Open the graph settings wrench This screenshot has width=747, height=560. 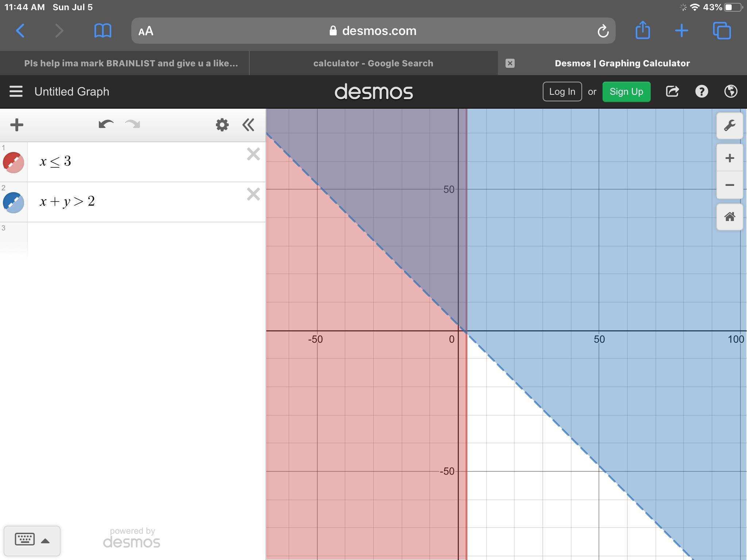click(729, 126)
